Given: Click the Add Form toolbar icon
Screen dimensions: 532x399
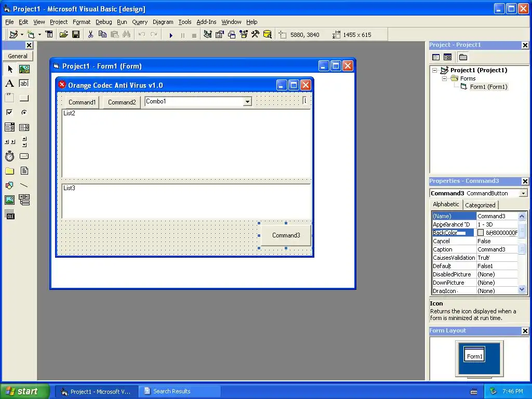Looking at the screenshot, I should 31,35.
